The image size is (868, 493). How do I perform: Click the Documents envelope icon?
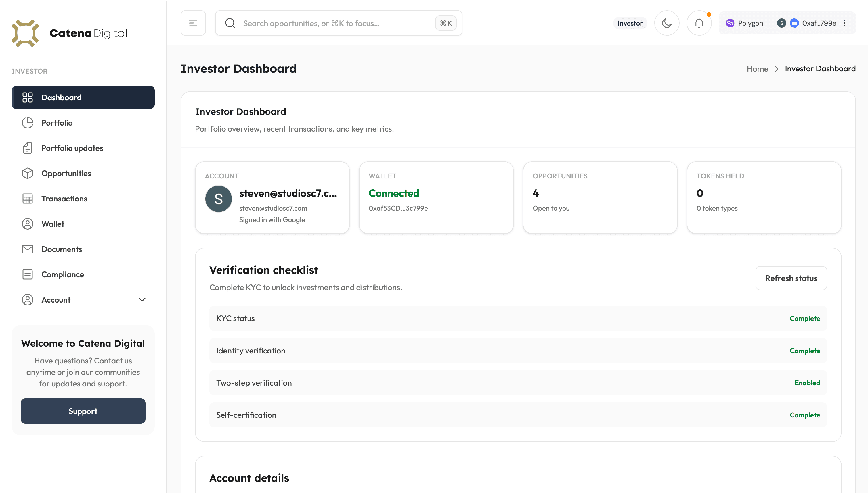click(27, 249)
